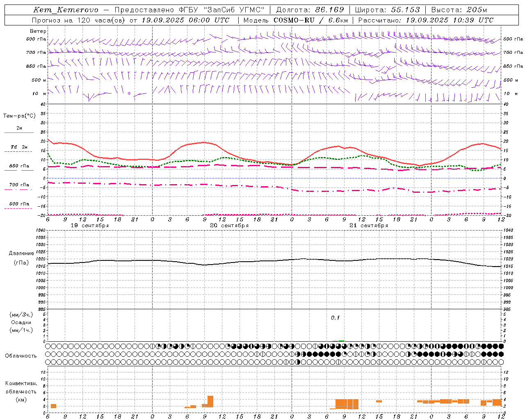The image size is (525, 420).
Task: Click the "Kem_Kemerovo" station title
Action: tap(66, 10)
